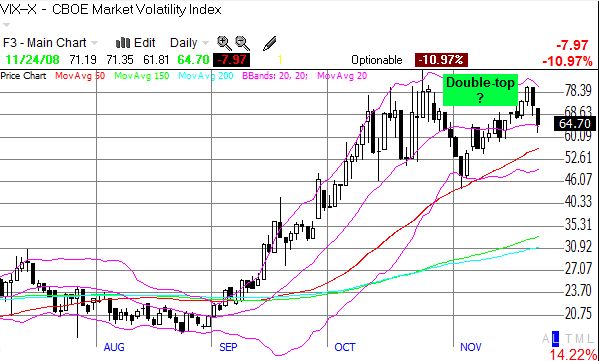Select the MovAvg 20 legend label
Viewport: 599px width, 361px height.
point(342,76)
